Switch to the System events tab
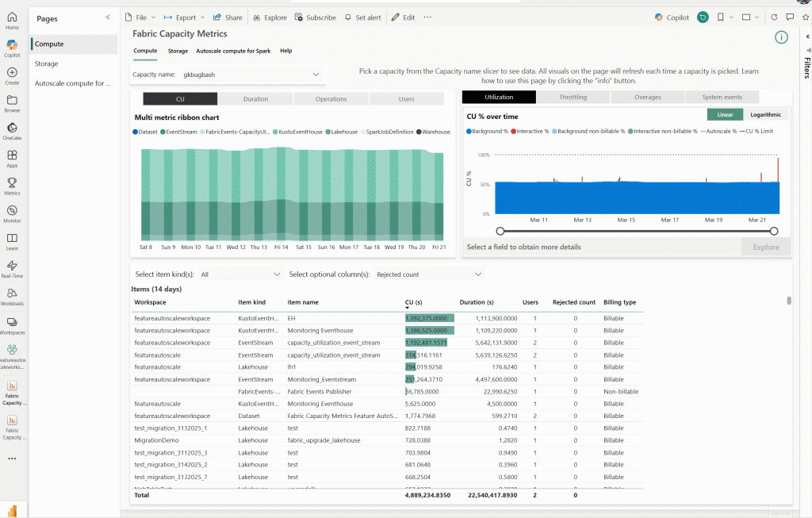 click(722, 98)
